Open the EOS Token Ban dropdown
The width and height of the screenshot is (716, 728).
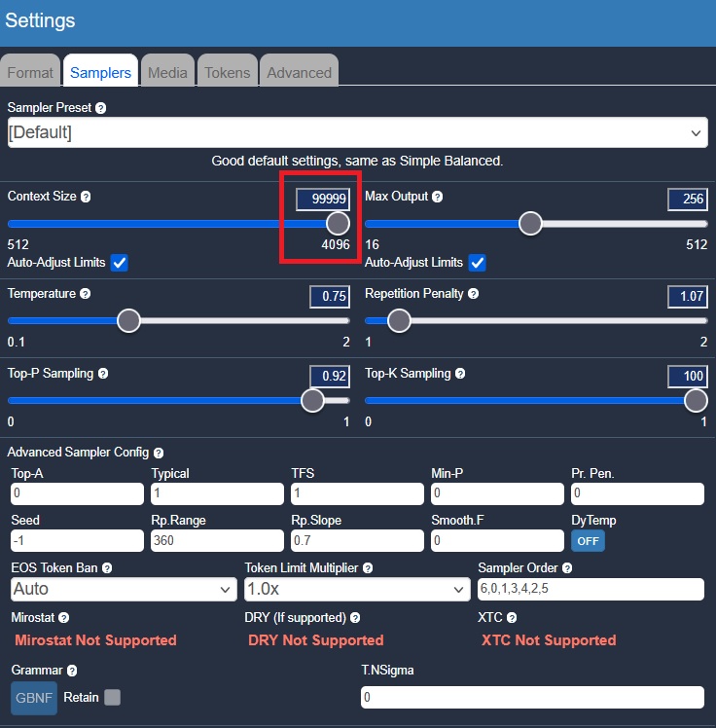point(124,589)
